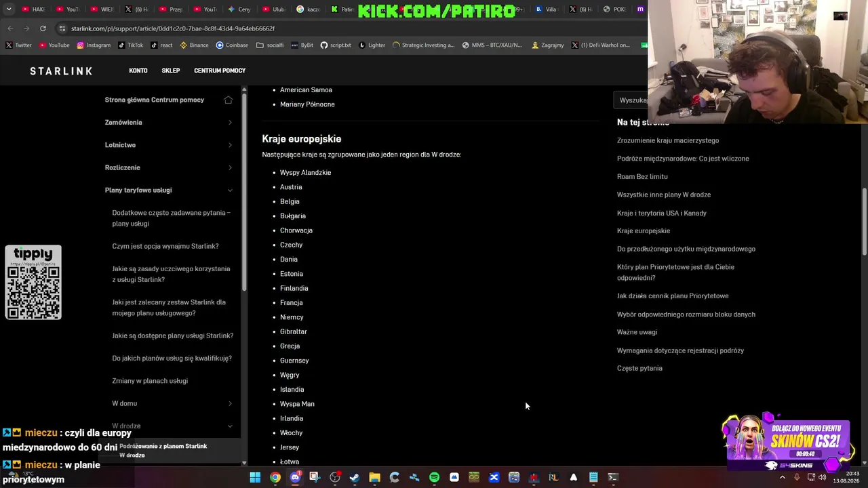The image size is (868, 488).
Task: Jump to 'Kraje europejskie' in the page outline
Action: tap(644, 230)
